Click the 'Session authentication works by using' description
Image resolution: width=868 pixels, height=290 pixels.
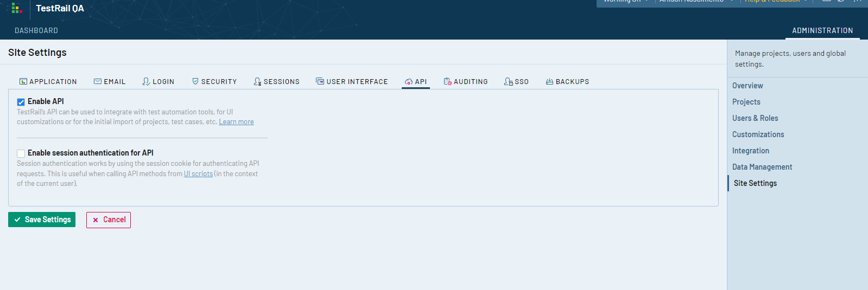click(x=138, y=173)
